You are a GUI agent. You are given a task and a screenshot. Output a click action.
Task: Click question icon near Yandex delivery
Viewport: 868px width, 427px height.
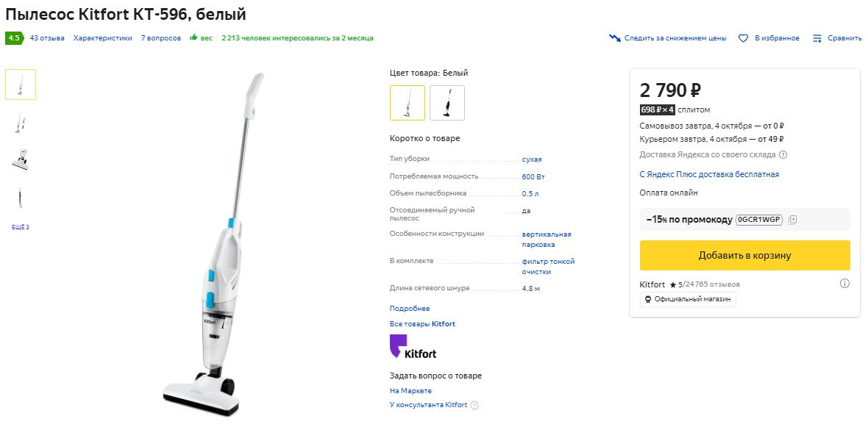[783, 155]
